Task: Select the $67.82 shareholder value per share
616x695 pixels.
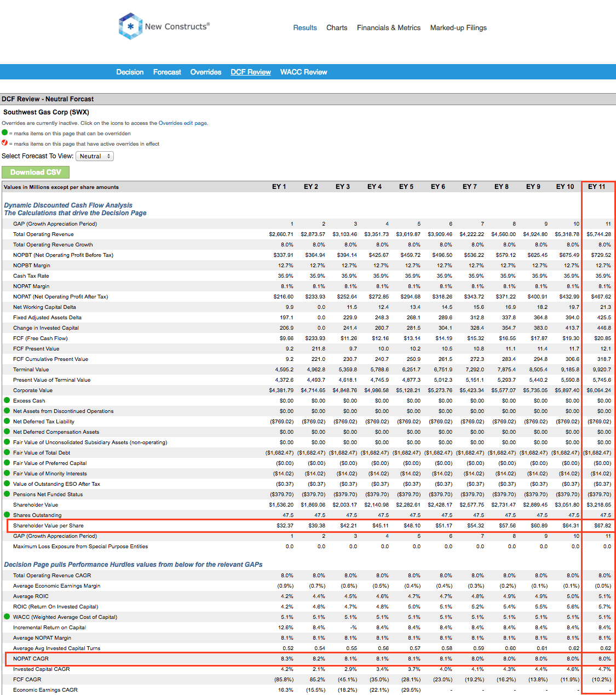Action: (x=602, y=525)
